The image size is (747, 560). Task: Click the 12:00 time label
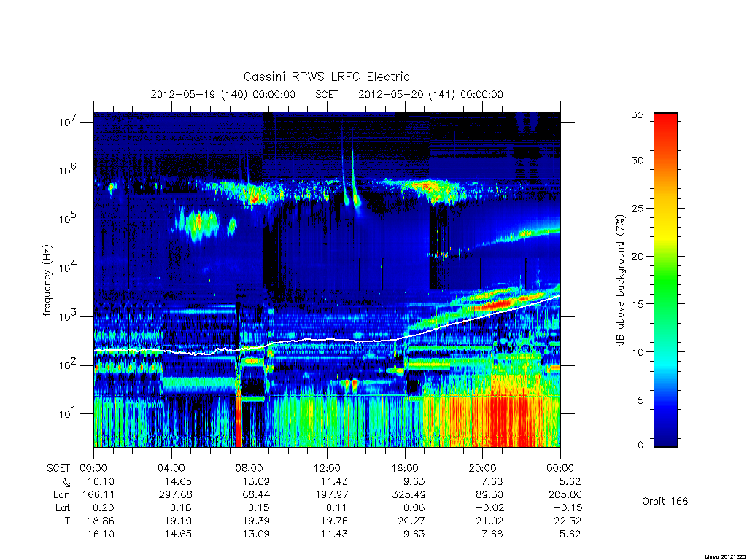coord(327,468)
